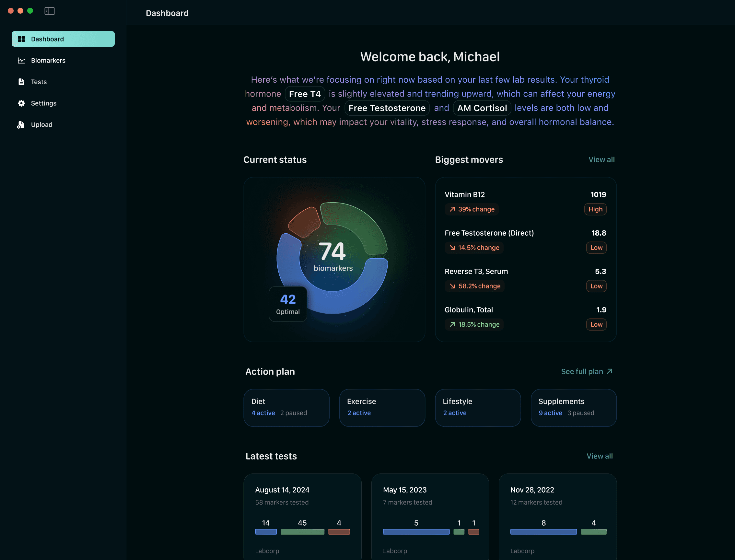
Task: Toggle the sidebar collapse icon
Action: click(49, 11)
